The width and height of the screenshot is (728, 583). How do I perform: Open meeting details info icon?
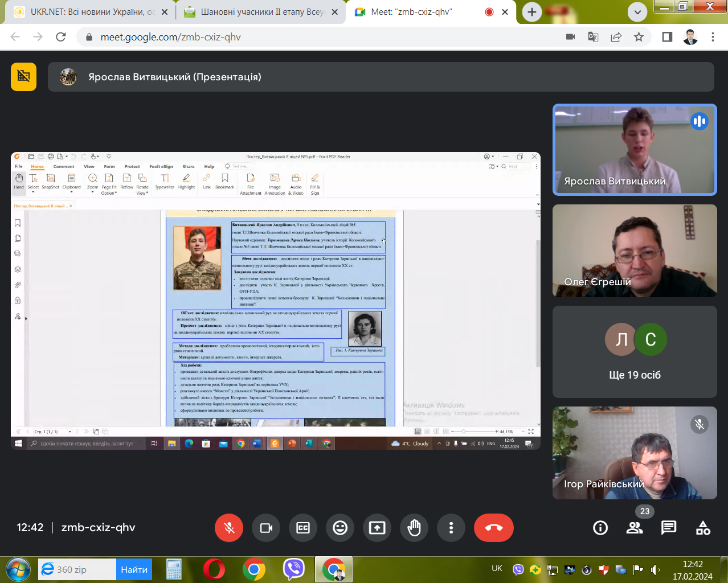click(x=600, y=528)
